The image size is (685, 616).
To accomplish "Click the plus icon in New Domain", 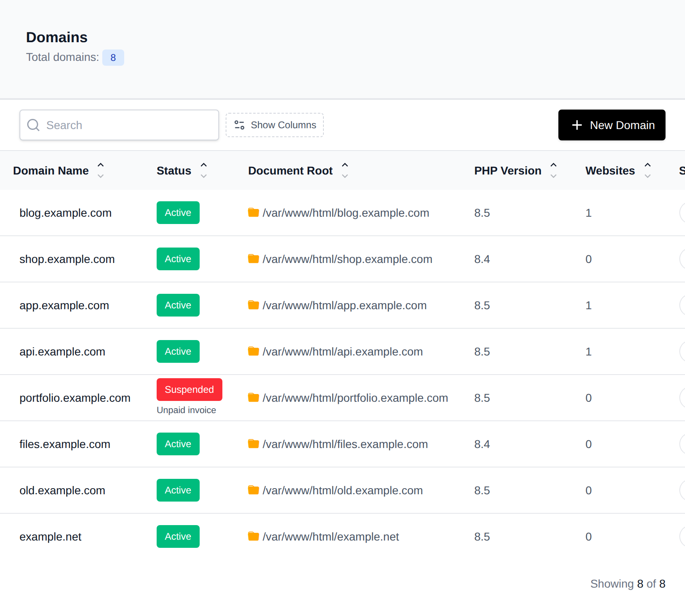I will point(577,125).
